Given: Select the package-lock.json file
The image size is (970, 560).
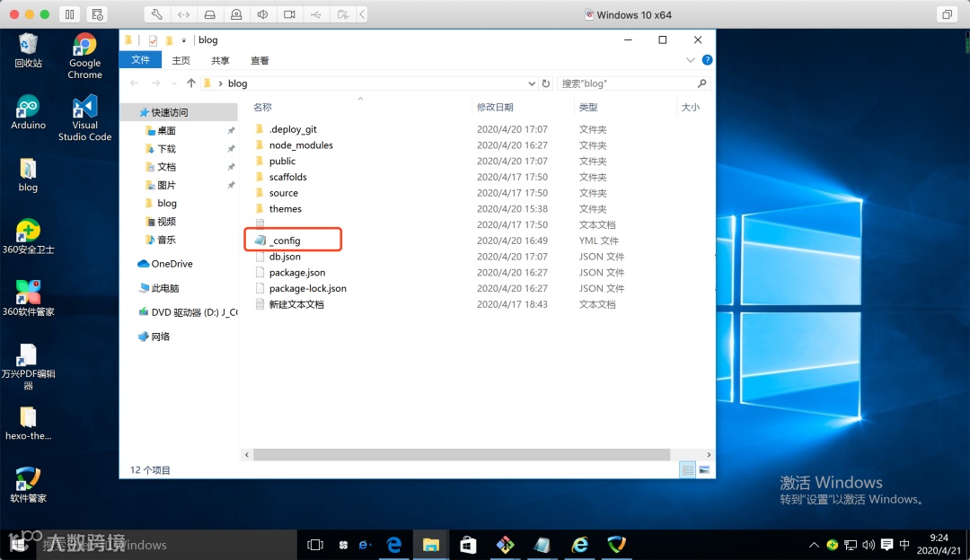Looking at the screenshot, I should pos(307,289).
